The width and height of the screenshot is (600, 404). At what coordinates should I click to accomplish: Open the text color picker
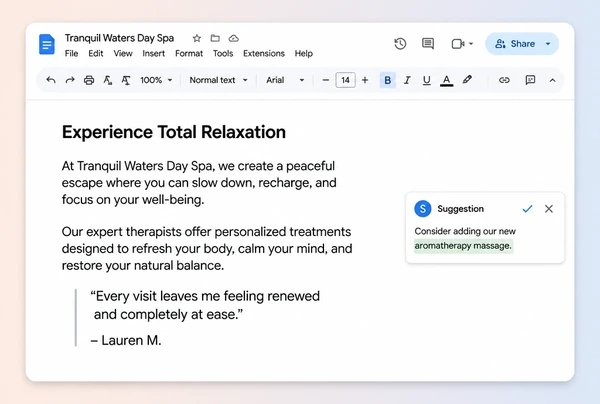click(446, 80)
